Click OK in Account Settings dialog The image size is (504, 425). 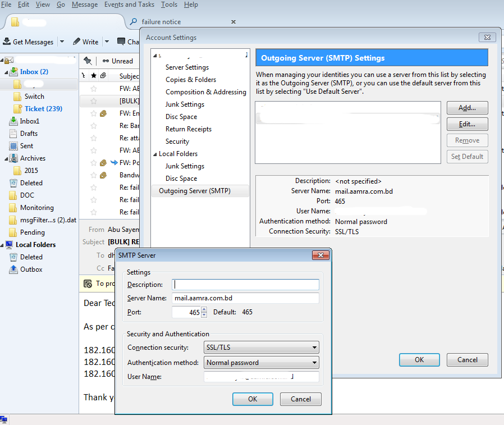click(x=419, y=360)
